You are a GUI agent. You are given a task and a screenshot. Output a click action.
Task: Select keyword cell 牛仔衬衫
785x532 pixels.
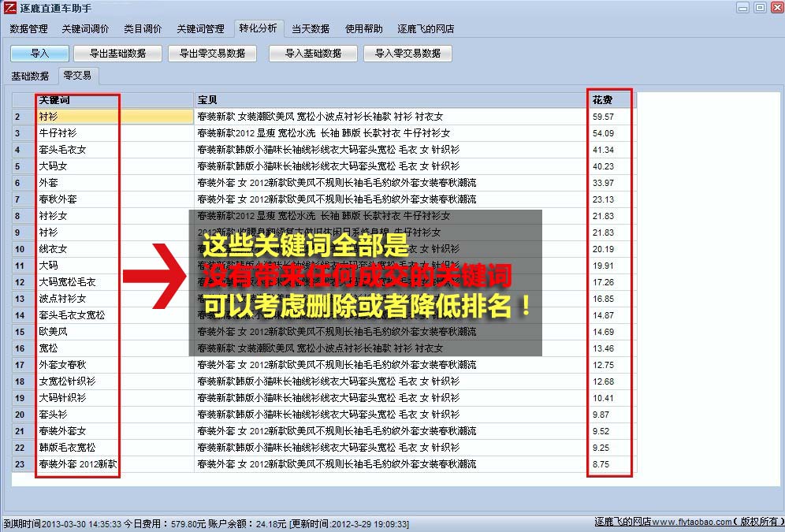click(x=114, y=133)
